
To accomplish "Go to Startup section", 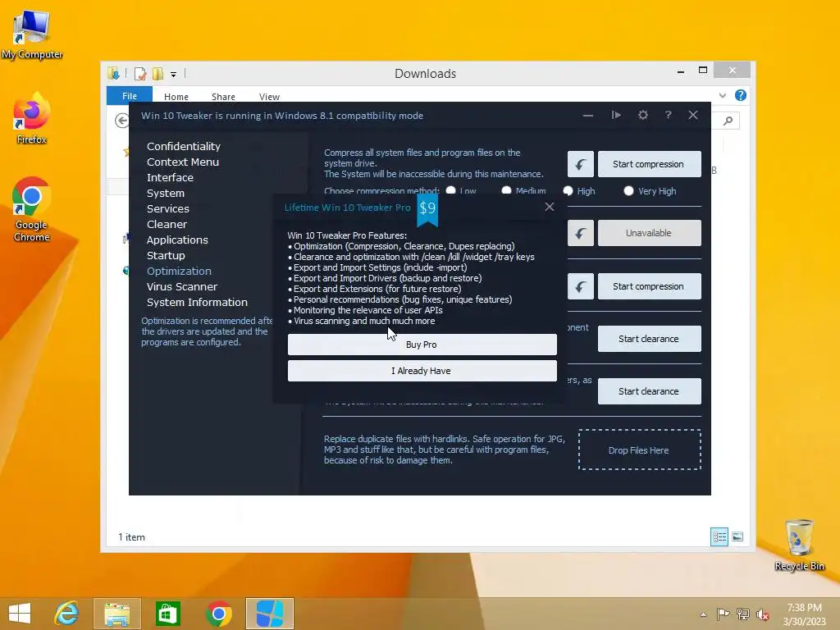I will pos(166,255).
